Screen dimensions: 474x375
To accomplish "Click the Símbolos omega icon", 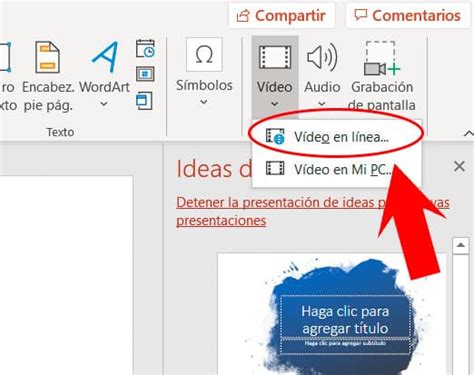I will point(204,55).
